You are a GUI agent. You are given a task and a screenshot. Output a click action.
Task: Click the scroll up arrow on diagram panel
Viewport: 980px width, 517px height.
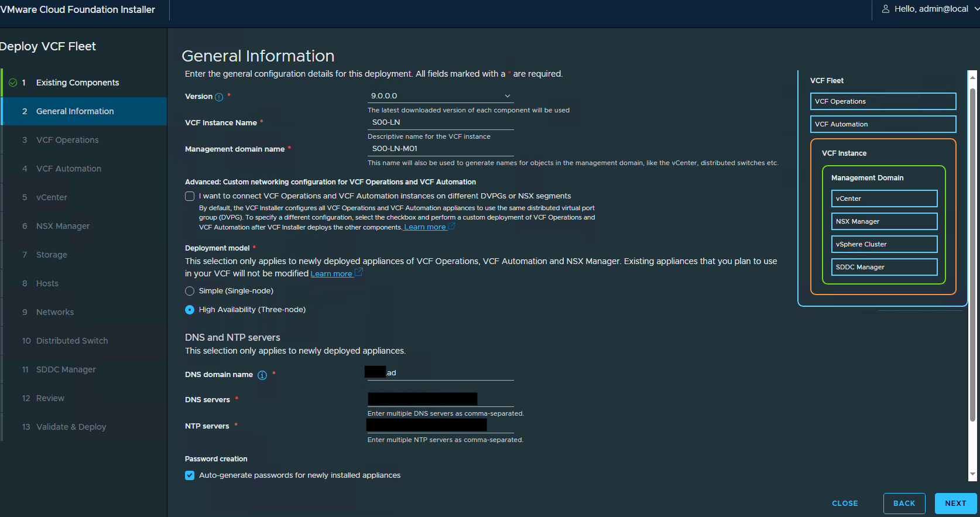coord(972,77)
